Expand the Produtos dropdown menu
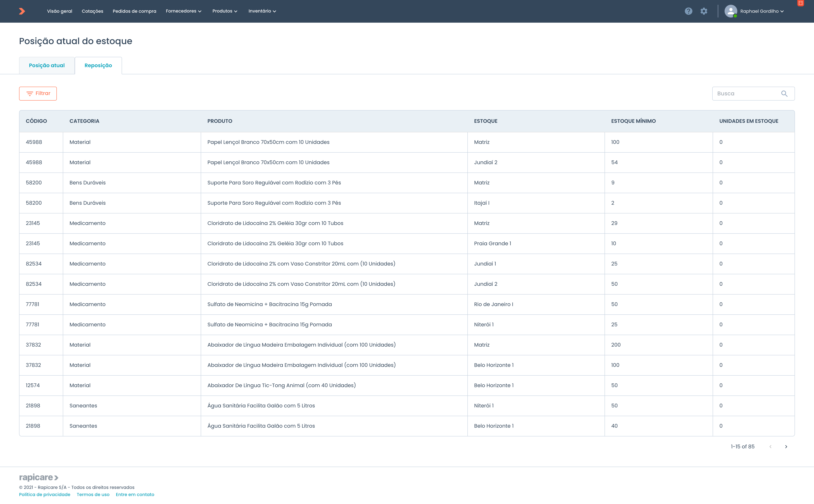The image size is (814, 504). pos(225,11)
